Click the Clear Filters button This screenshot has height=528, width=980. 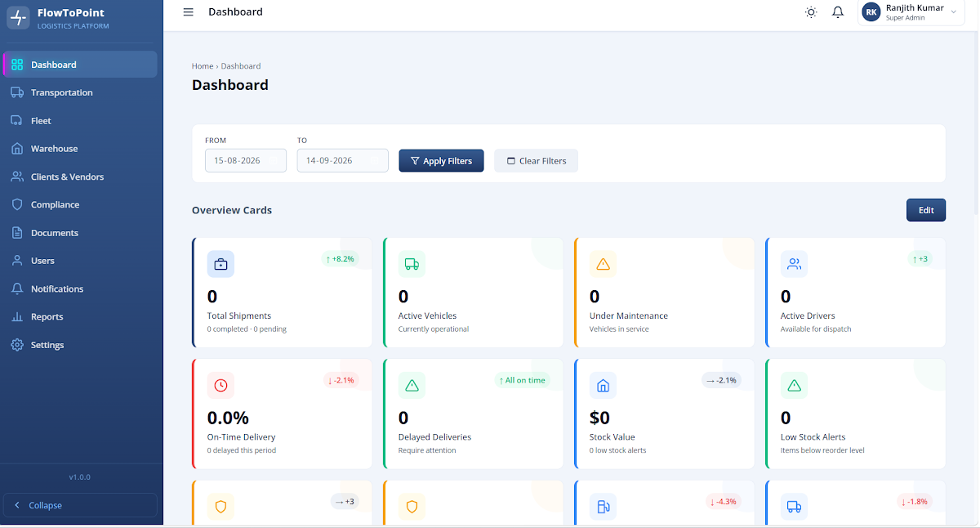tap(536, 161)
